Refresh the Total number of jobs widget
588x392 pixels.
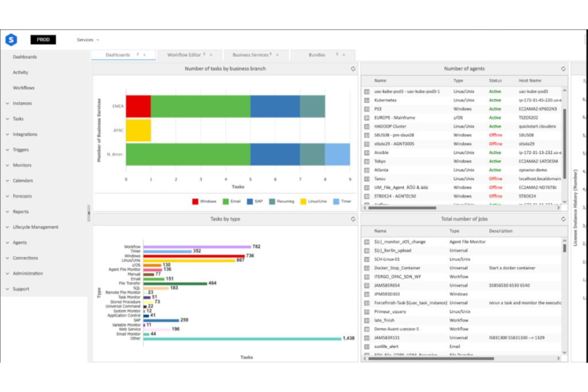pyautogui.click(x=563, y=218)
